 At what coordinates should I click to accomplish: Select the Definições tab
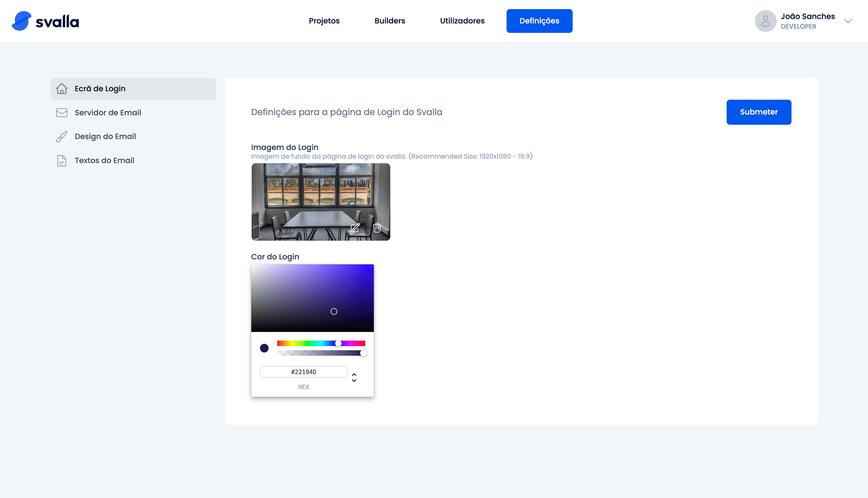click(539, 21)
